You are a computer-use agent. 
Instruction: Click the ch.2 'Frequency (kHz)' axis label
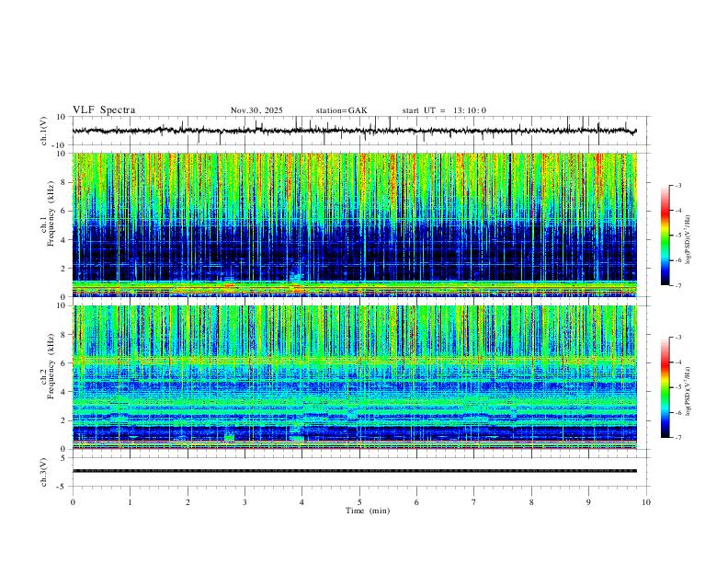[x=51, y=367]
